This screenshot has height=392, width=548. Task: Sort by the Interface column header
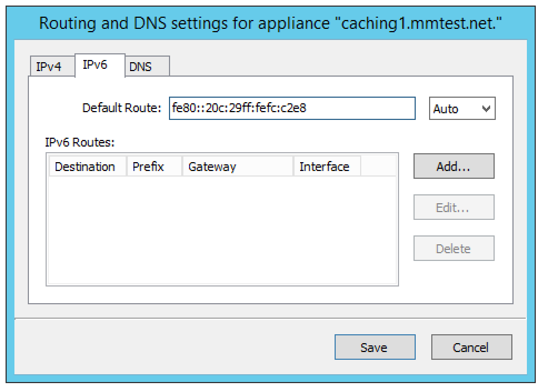pos(324,167)
